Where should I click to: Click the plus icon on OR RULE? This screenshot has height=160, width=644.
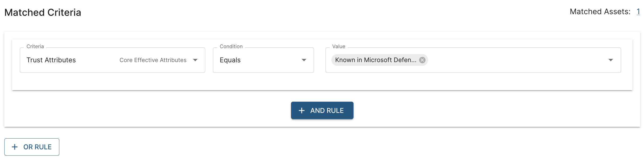tap(15, 147)
